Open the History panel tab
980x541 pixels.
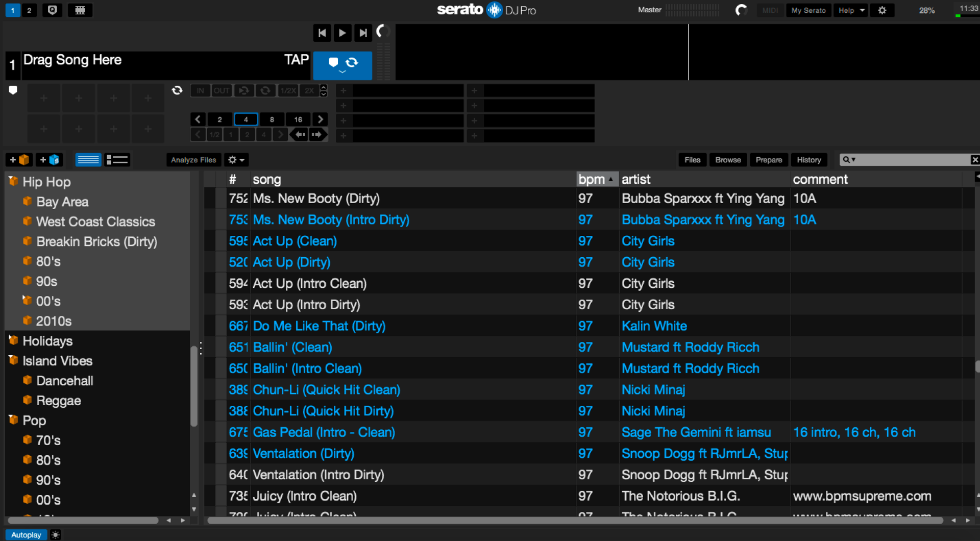[x=808, y=160]
